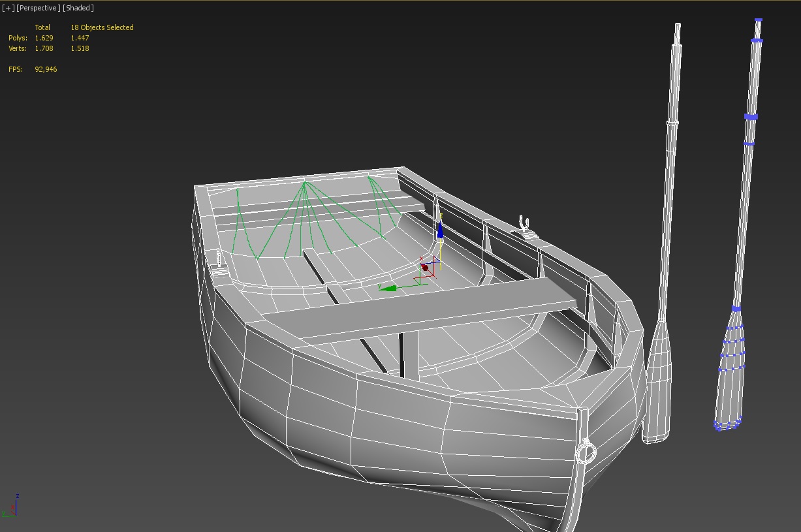Click the 18 Objects Selected label
This screenshot has height=532, width=801.
102,27
